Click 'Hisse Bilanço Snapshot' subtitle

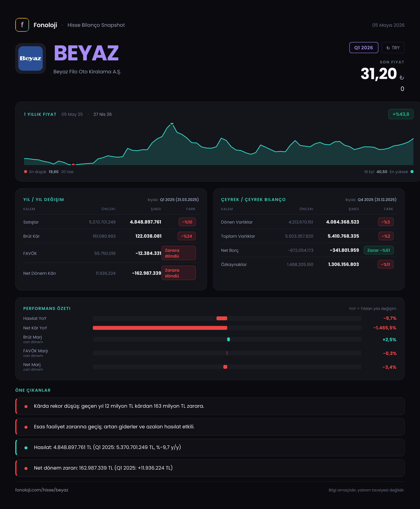click(x=96, y=25)
